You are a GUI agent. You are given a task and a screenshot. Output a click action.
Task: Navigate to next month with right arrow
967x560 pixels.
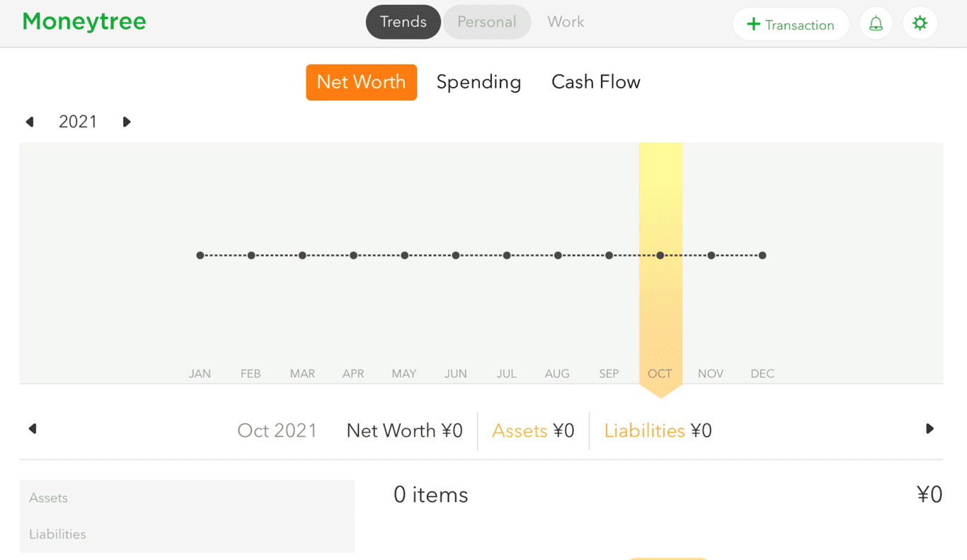(x=929, y=428)
